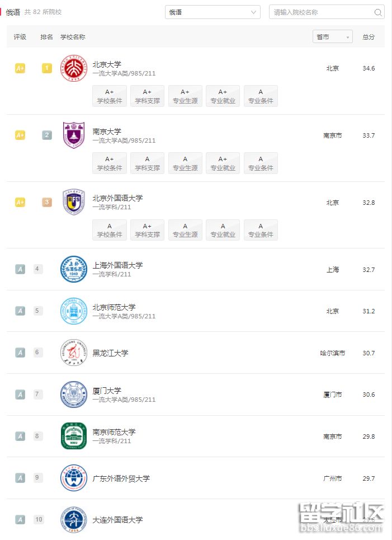Click the Peking University logo
392x540 pixels.
tap(74, 68)
